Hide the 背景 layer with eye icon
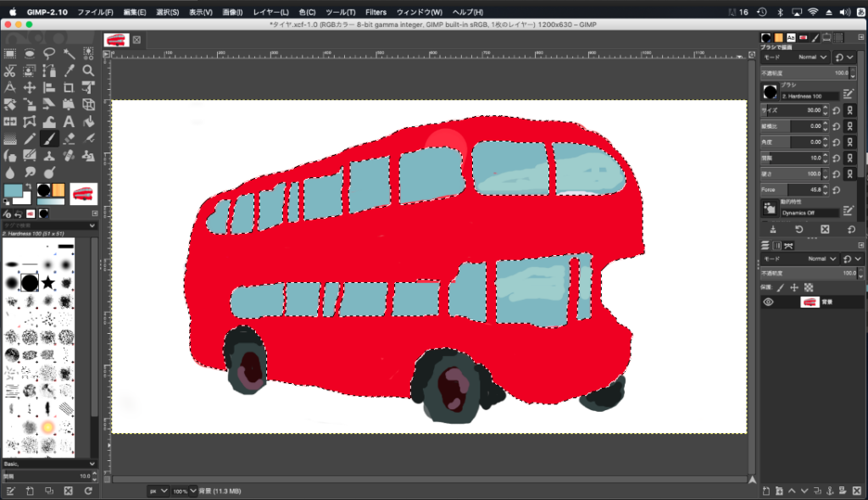This screenshot has width=868, height=500. point(768,303)
